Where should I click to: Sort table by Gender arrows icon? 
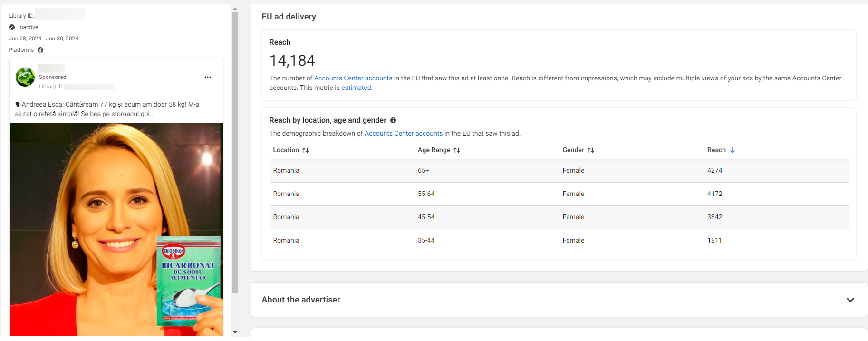pyautogui.click(x=591, y=150)
